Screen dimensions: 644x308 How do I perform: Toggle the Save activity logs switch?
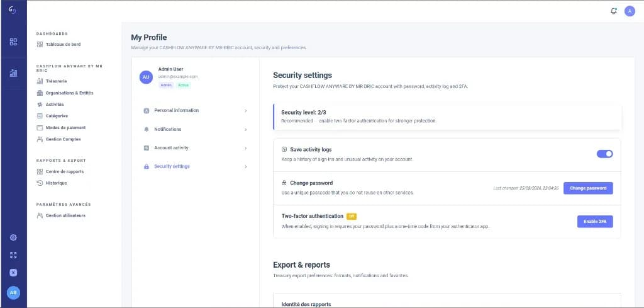tap(604, 154)
